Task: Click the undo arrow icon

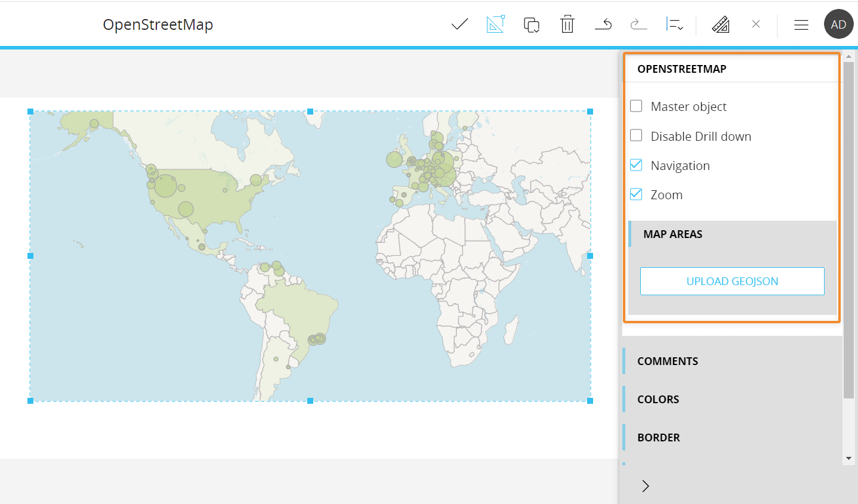Action: pyautogui.click(x=603, y=24)
